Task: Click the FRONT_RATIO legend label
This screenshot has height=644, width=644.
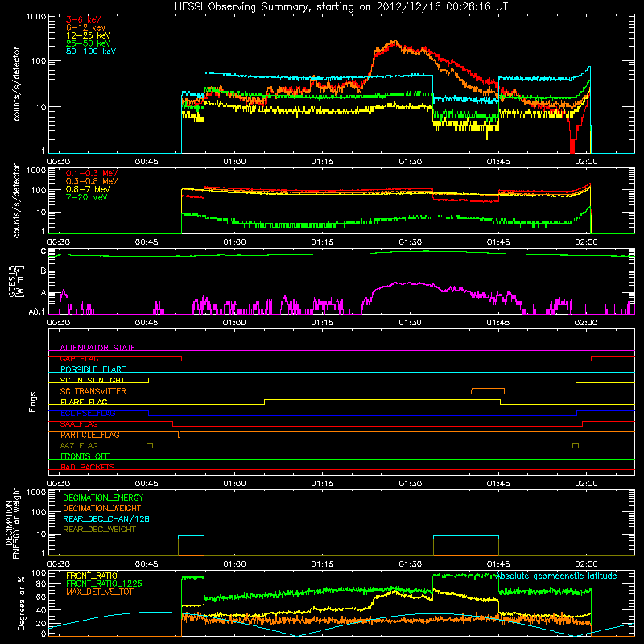Action: pyautogui.click(x=92, y=576)
